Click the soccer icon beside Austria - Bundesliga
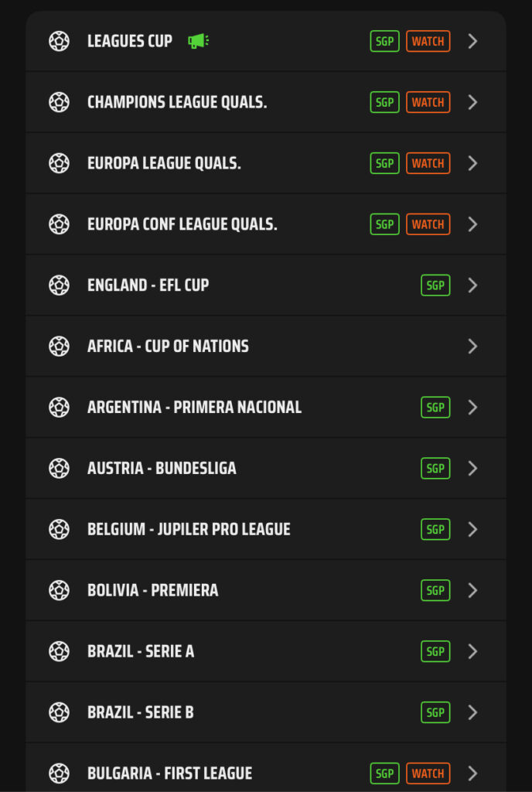The image size is (532, 792). click(x=59, y=468)
